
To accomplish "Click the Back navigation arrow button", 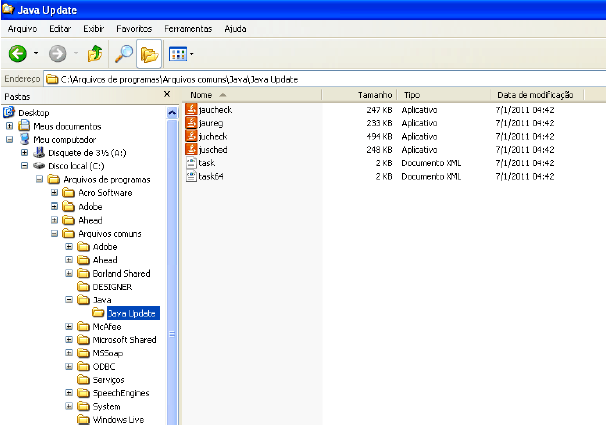I will (17, 53).
